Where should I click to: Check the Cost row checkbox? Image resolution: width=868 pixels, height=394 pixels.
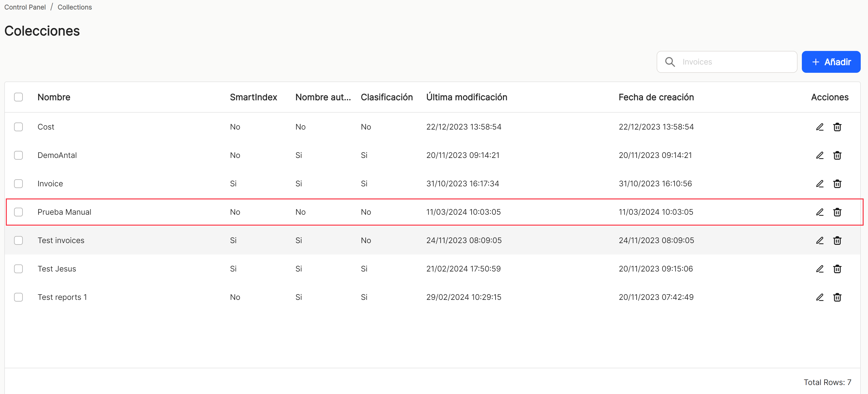(18, 127)
